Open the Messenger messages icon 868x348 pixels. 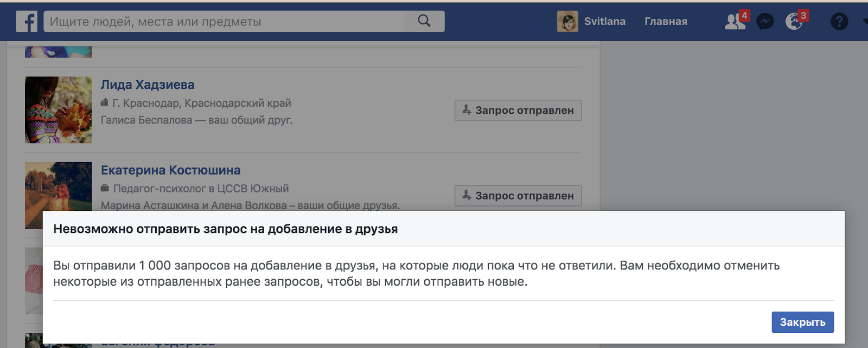click(x=765, y=22)
